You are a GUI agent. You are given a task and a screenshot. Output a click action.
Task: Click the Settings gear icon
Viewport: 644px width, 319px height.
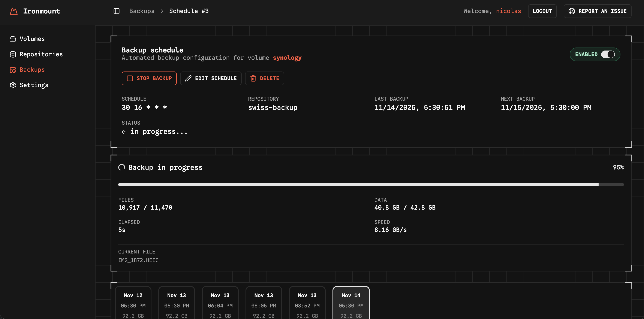(x=13, y=85)
